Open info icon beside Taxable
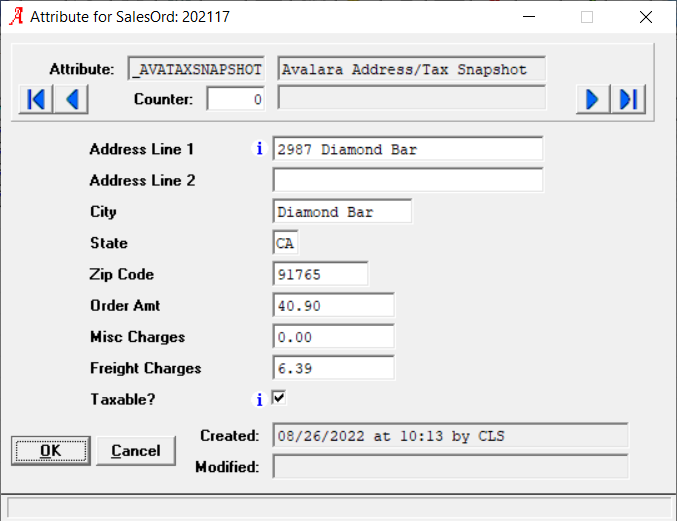The width and height of the screenshot is (677, 521). [x=259, y=400]
